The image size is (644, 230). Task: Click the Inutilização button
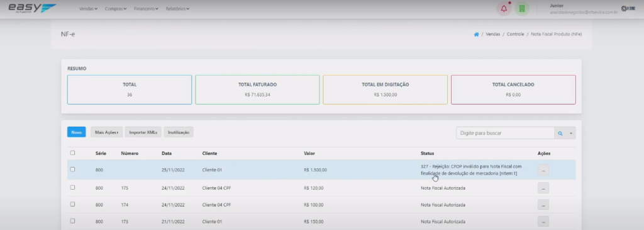click(x=179, y=132)
